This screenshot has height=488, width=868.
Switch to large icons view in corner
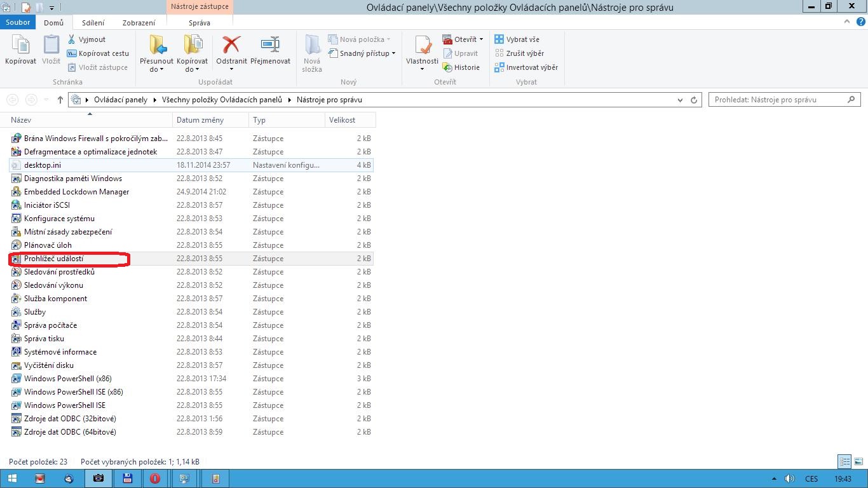point(858,462)
